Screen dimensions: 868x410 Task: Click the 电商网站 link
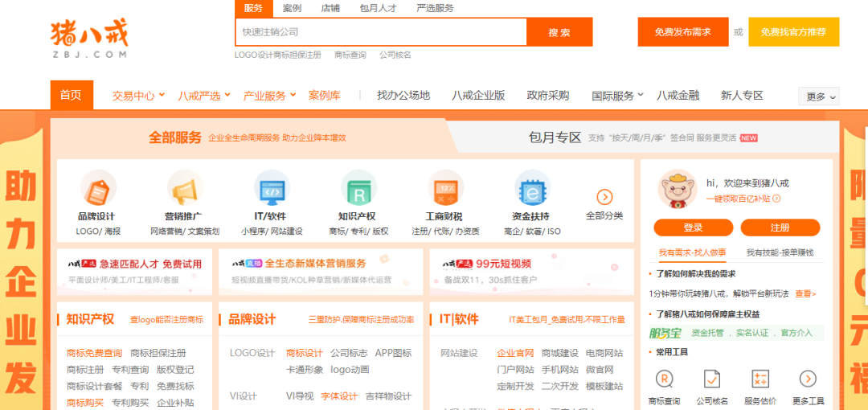click(x=604, y=353)
